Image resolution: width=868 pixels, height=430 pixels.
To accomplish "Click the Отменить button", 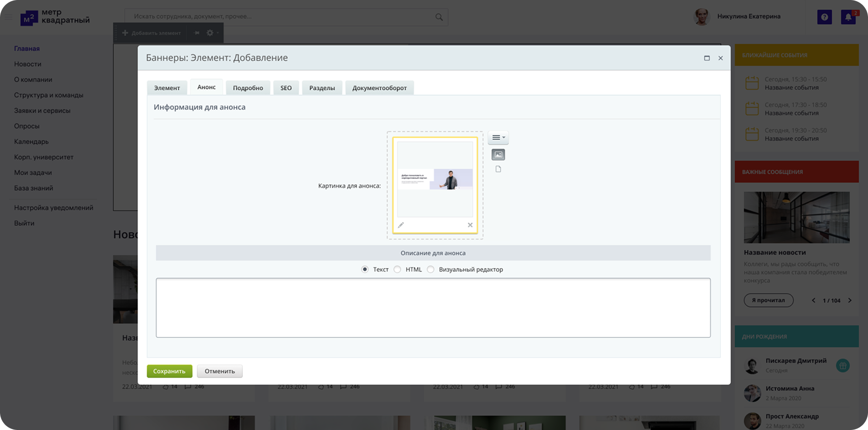I will [x=219, y=371].
